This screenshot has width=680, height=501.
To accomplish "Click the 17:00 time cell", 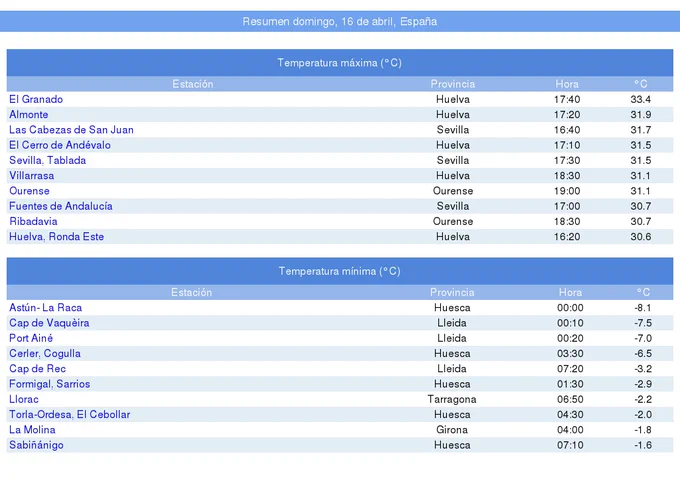I will pos(567,206).
